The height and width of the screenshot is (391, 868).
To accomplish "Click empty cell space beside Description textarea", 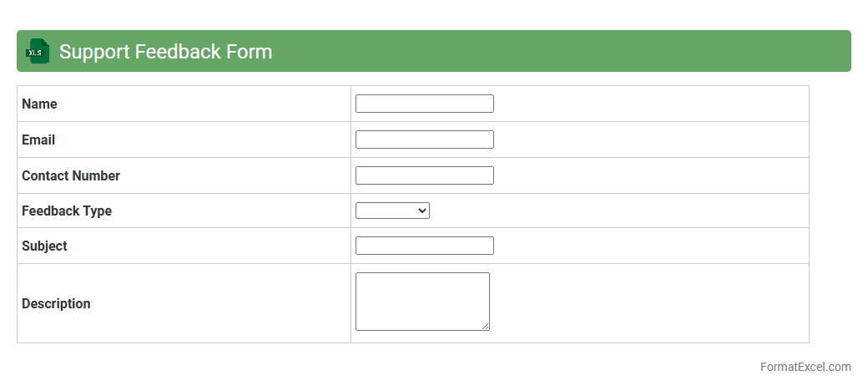I will 651,303.
